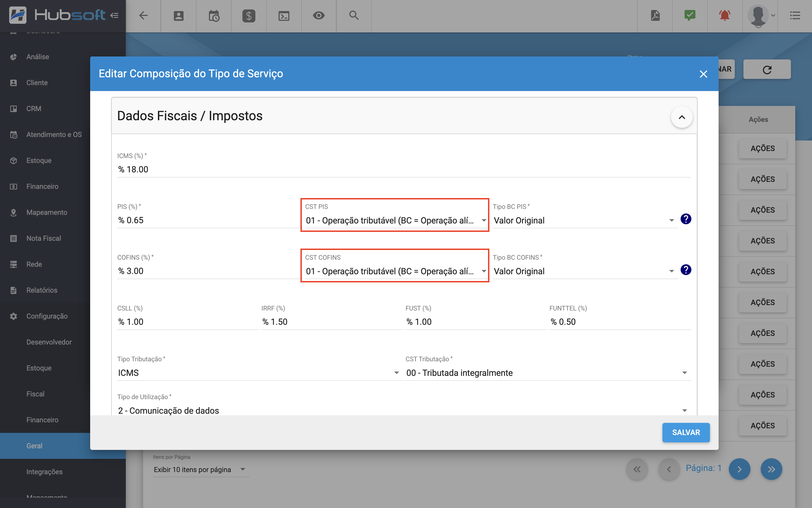
Task: Open the red notifications bell
Action: click(x=725, y=15)
